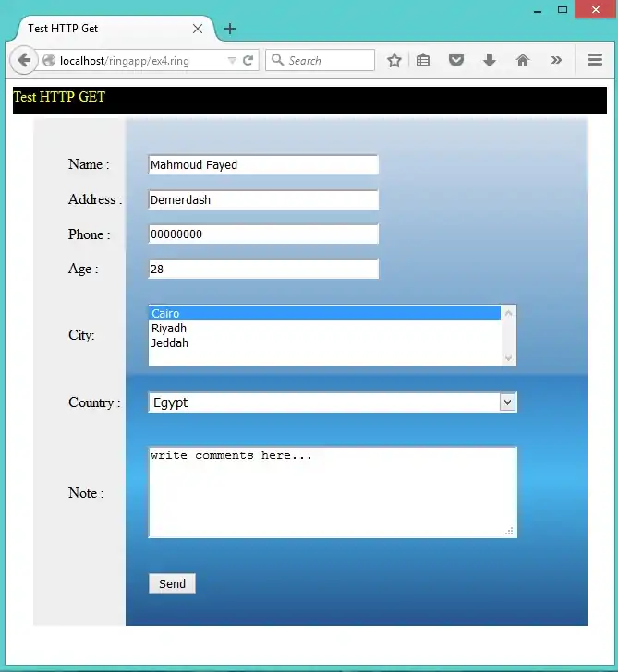Screen dimensions: 618x672
Task: Click into the Name text field
Action: 263,165
